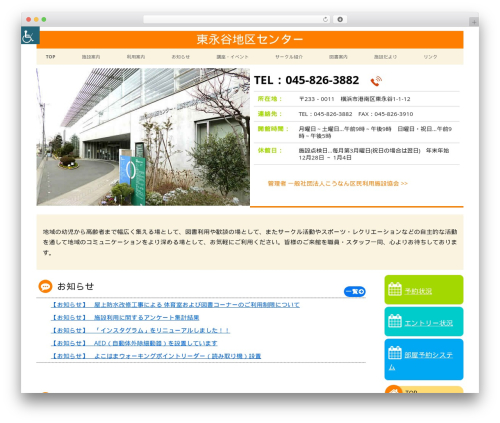Click the green 休館日： label

pos(270,151)
